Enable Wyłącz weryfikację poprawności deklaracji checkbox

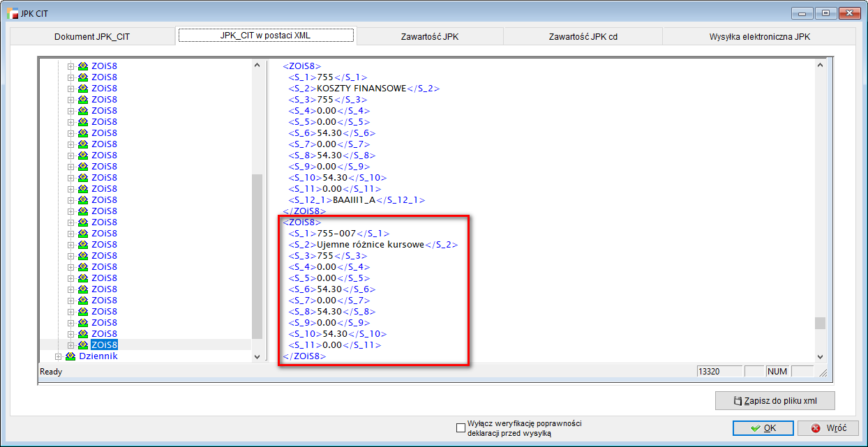click(461, 428)
